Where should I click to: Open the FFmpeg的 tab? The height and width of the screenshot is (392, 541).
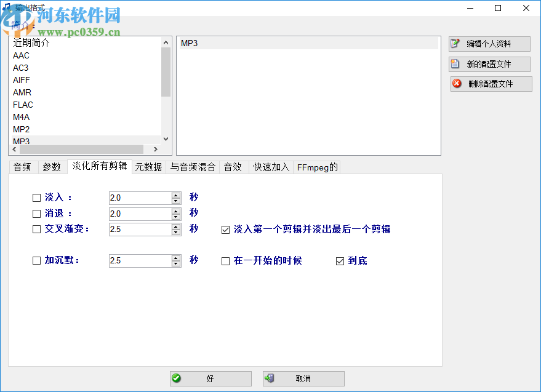tap(316, 167)
